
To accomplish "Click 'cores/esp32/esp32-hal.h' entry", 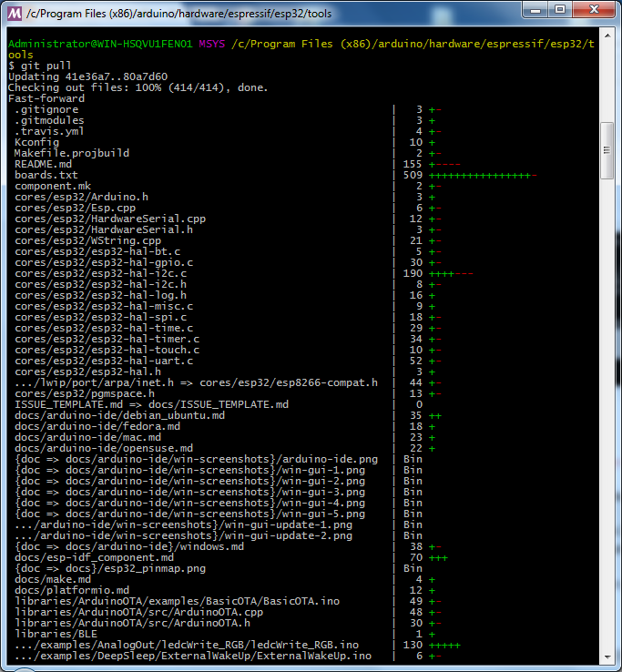I will [87, 372].
